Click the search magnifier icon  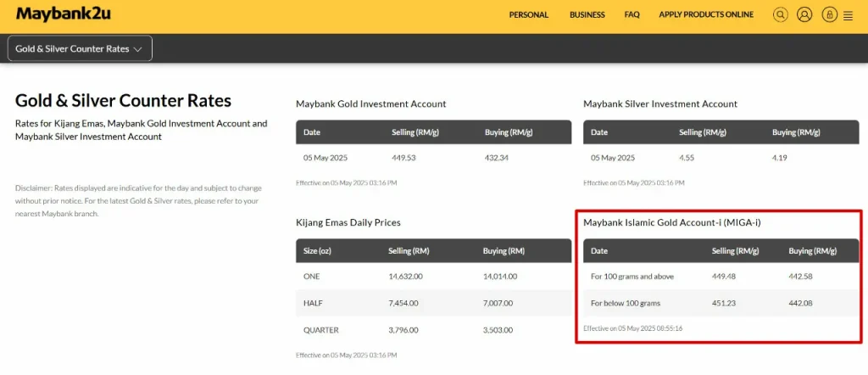click(x=780, y=15)
